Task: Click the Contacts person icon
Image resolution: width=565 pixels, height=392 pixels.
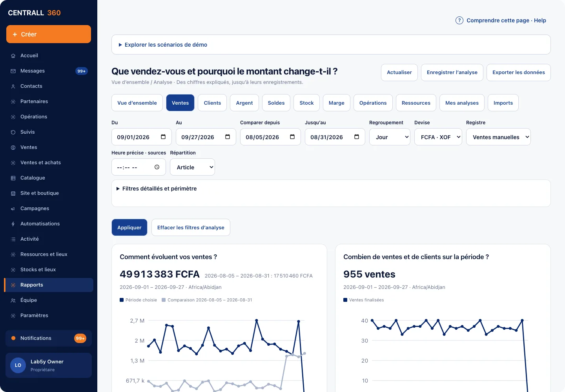Action: pyautogui.click(x=13, y=86)
